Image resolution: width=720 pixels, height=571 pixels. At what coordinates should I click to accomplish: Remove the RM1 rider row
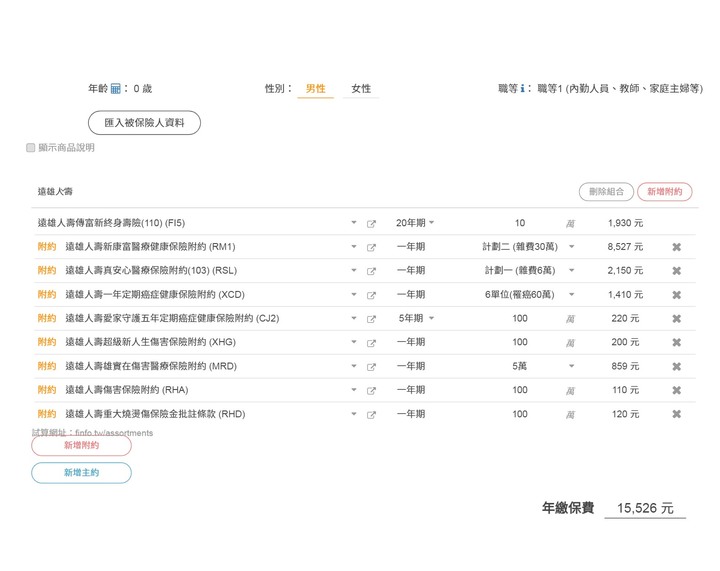[676, 247]
